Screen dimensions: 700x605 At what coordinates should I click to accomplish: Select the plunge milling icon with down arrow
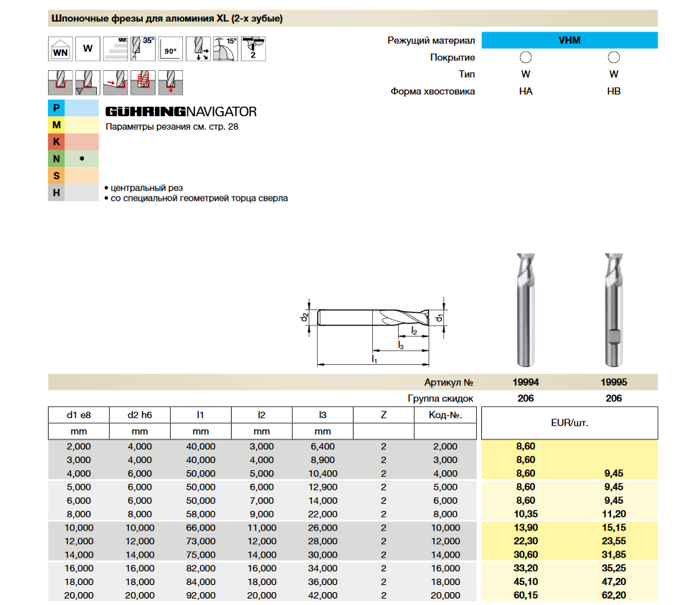pos(170,82)
